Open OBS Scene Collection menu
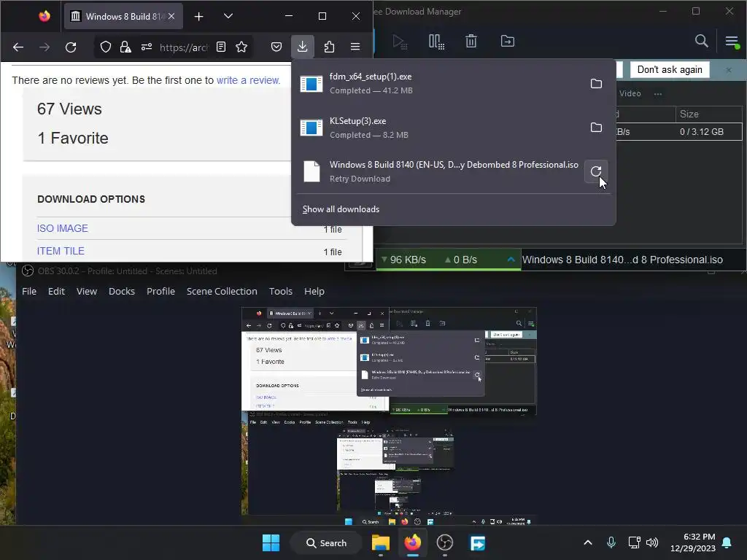The height and width of the screenshot is (560, 747). tap(222, 291)
